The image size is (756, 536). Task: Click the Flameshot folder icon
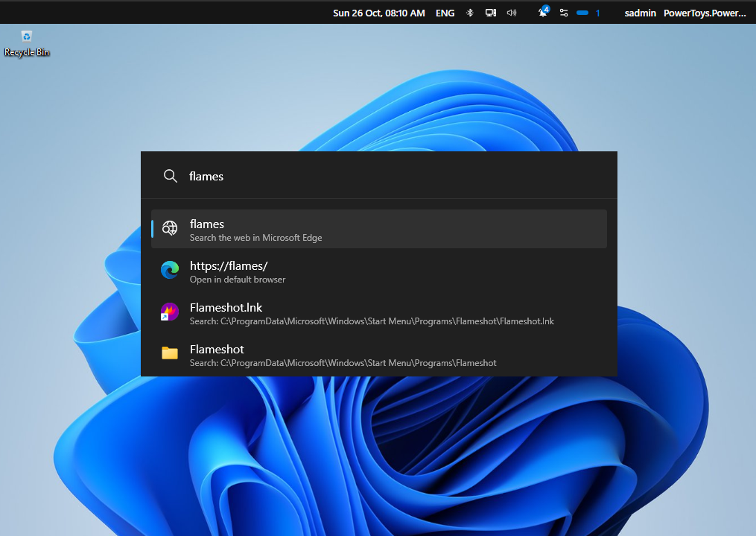[170, 353]
